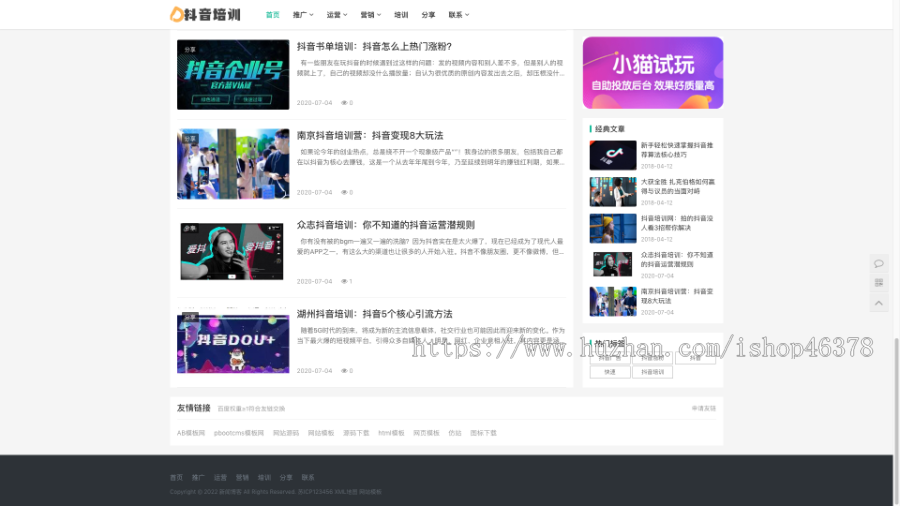This screenshot has width=900, height=506.
Task: Open sidebar link 抖音培训网:拍的抖音没人看
Action: [x=677, y=223]
